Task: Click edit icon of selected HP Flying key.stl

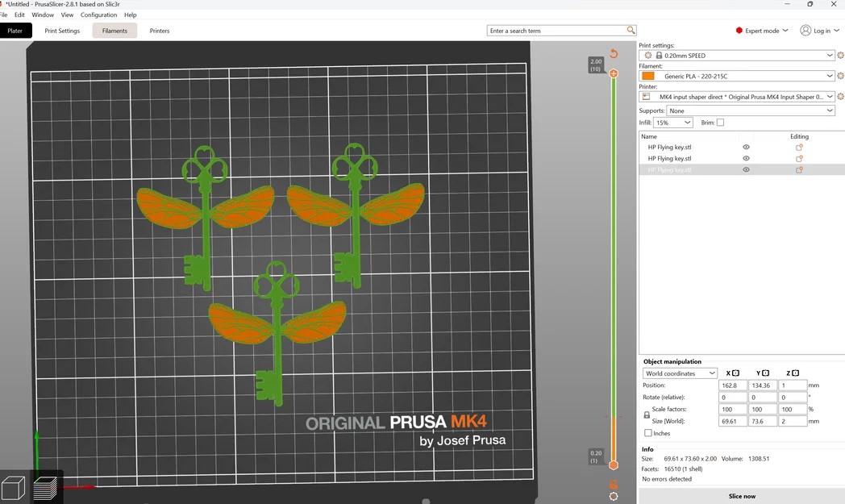Action: (x=799, y=170)
